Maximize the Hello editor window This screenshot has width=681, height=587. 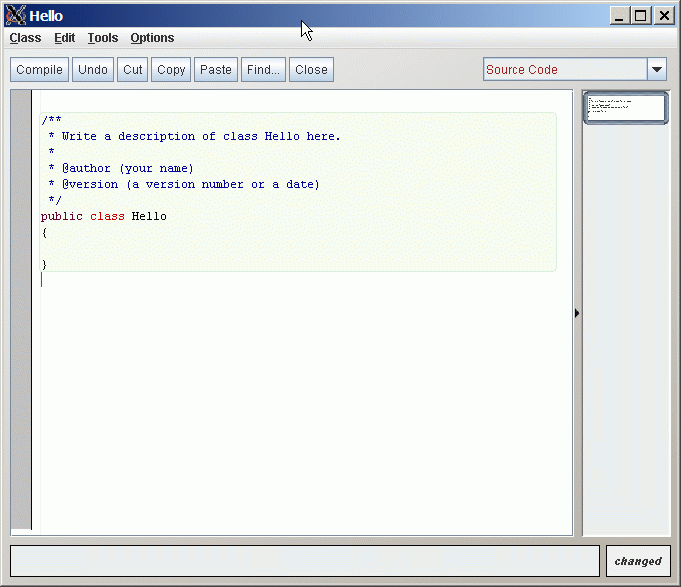coord(641,16)
